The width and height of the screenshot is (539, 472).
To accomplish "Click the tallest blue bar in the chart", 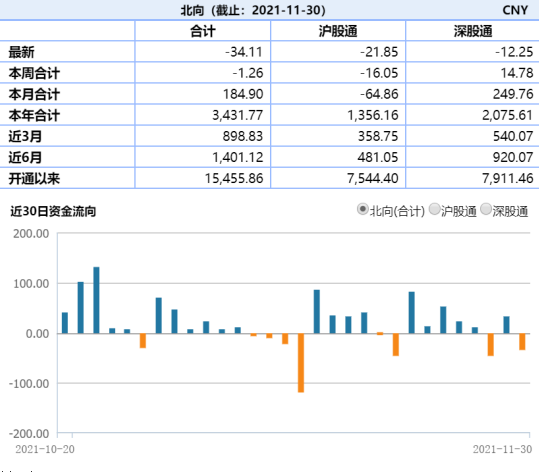I will 97,300.
